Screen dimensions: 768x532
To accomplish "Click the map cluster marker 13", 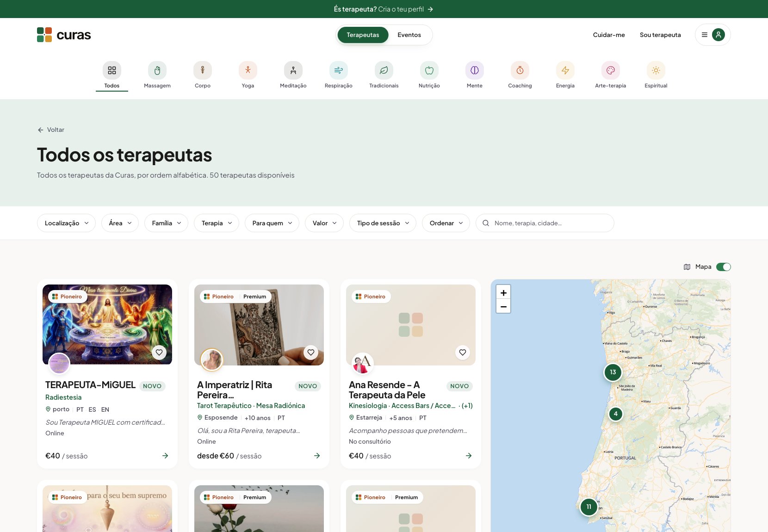I will (x=613, y=372).
